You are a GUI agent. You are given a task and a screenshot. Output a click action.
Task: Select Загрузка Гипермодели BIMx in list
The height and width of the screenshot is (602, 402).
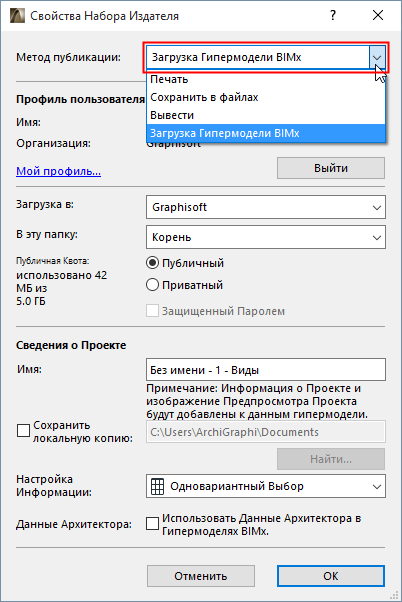pyautogui.click(x=266, y=134)
